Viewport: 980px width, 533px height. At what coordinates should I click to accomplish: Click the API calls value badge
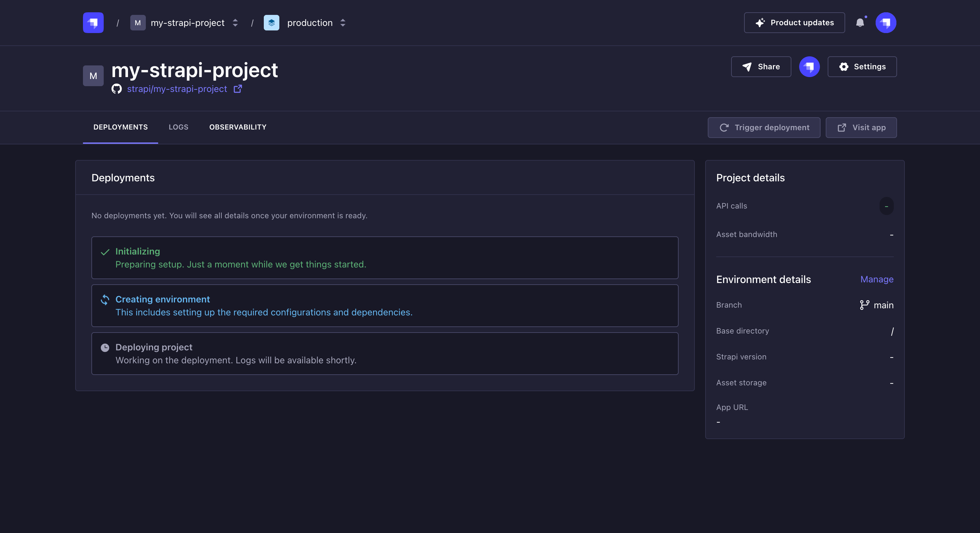[x=886, y=206]
